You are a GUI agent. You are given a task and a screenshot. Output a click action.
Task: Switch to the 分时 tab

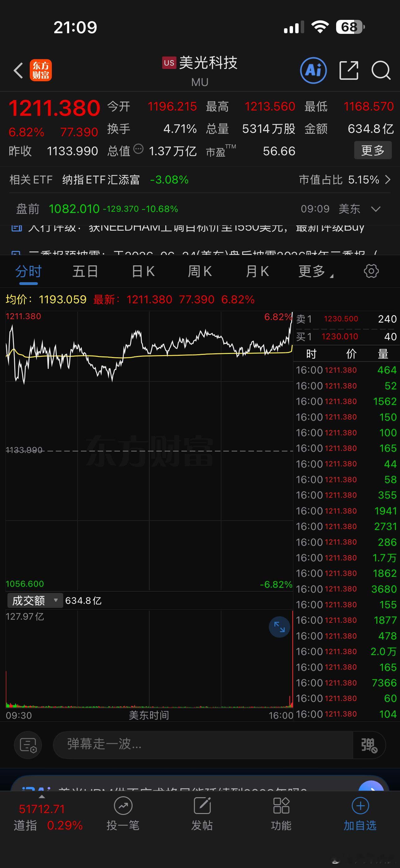click(28, 271)
